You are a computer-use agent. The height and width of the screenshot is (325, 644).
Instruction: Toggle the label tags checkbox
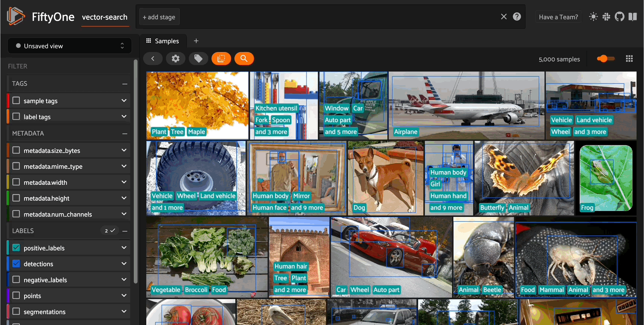coord(16,117)
